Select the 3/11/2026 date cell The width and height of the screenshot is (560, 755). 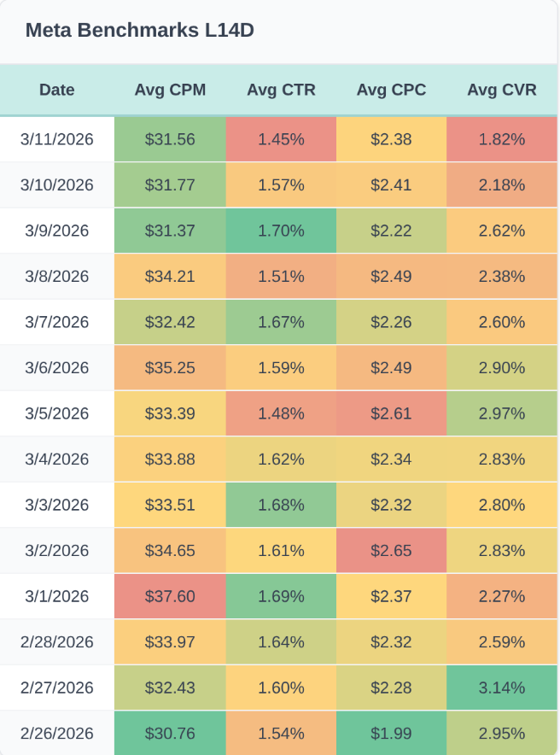point(57,139)
